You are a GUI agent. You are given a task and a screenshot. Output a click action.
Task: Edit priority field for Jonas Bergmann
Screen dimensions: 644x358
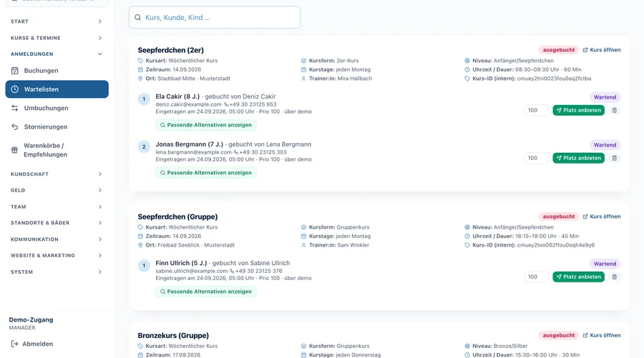pos(537,158)
